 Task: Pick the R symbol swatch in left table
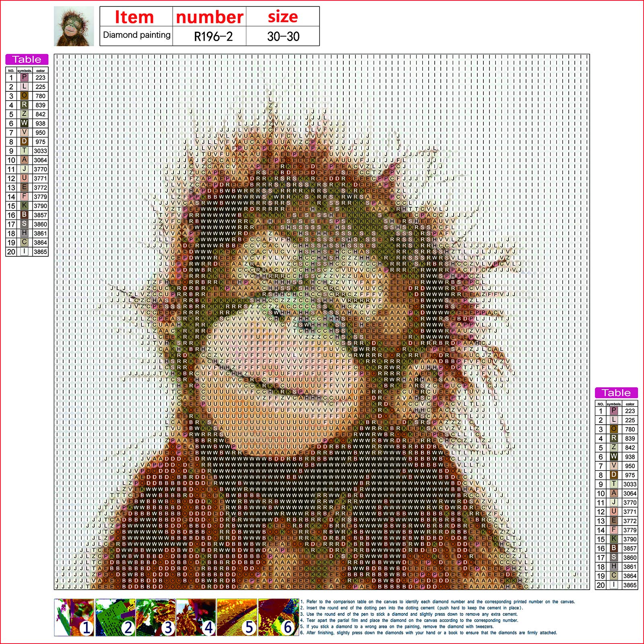tap(24, 105)
